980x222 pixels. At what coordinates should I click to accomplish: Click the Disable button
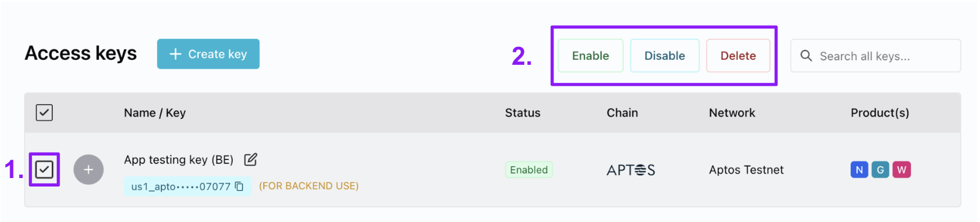[665, 56]
